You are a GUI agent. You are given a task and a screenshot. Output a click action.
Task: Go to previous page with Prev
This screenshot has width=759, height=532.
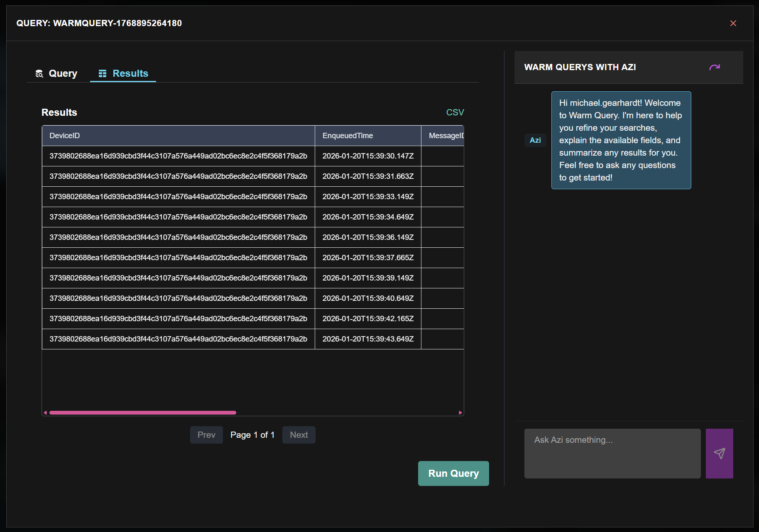point(206,435)
